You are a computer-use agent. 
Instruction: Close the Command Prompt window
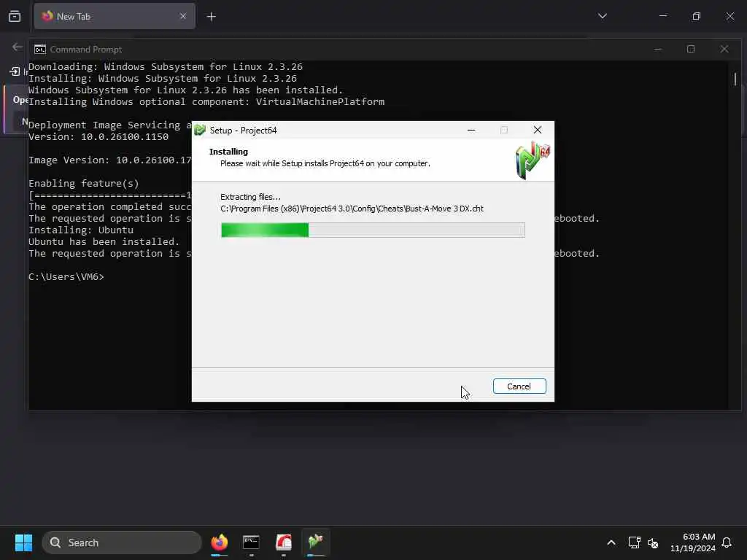pos(724,49)
